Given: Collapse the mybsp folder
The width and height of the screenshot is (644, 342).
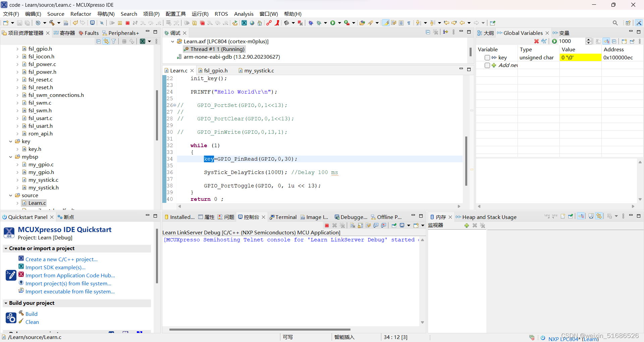Looking at the screenshot, I should [11, 157].
